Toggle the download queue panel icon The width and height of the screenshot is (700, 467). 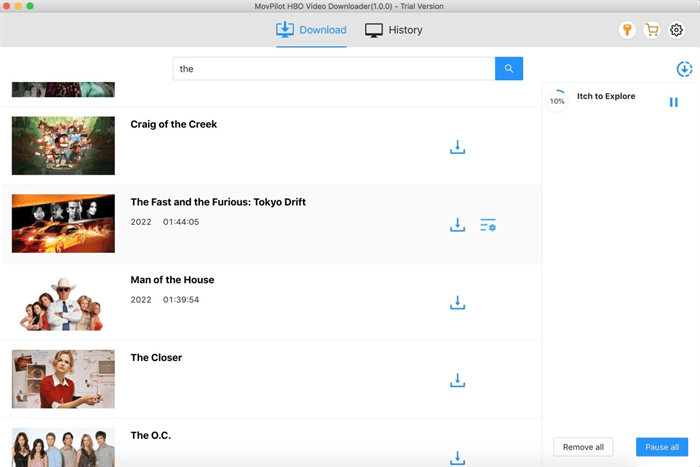pyautogui.click(x=684, y=69)
